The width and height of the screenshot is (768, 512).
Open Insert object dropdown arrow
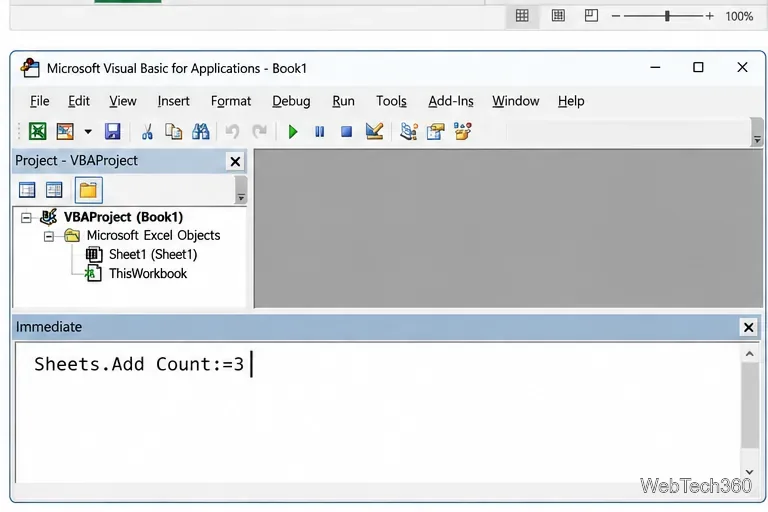pyautogui.click(x=88, y=131)
